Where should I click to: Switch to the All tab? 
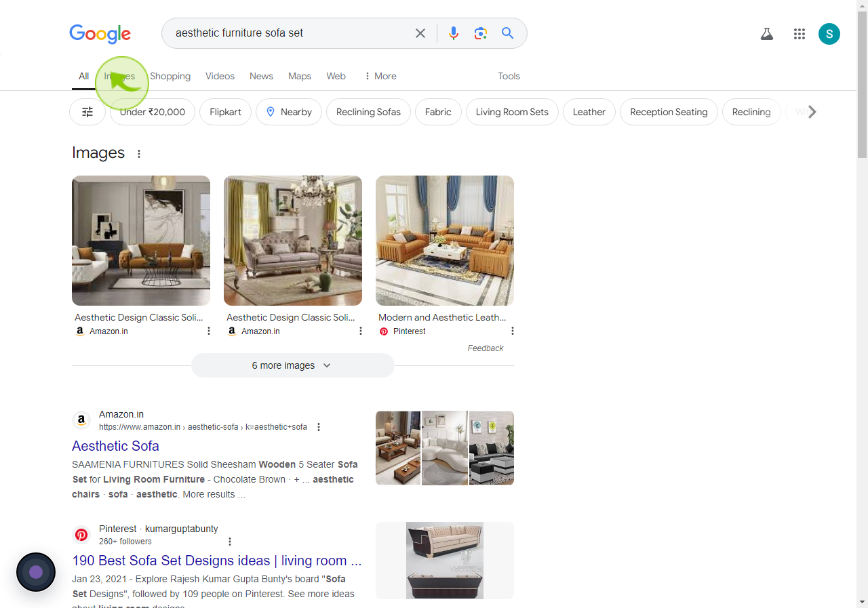(83, 76)
